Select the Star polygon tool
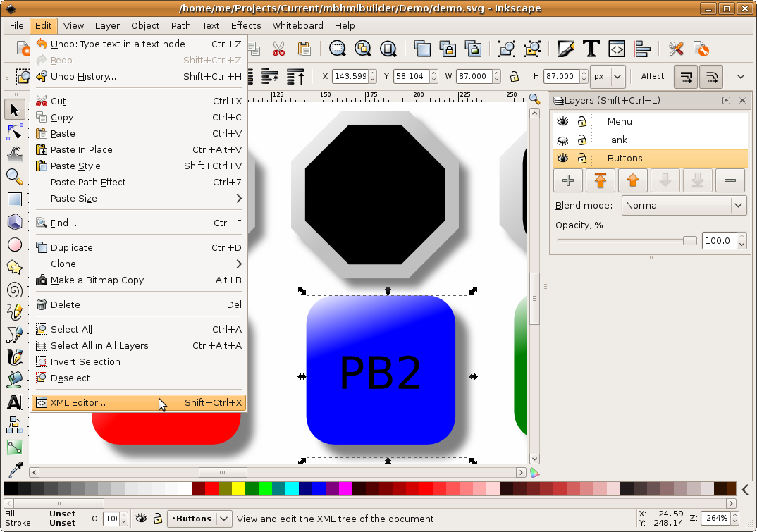 [x=15, y=268]
